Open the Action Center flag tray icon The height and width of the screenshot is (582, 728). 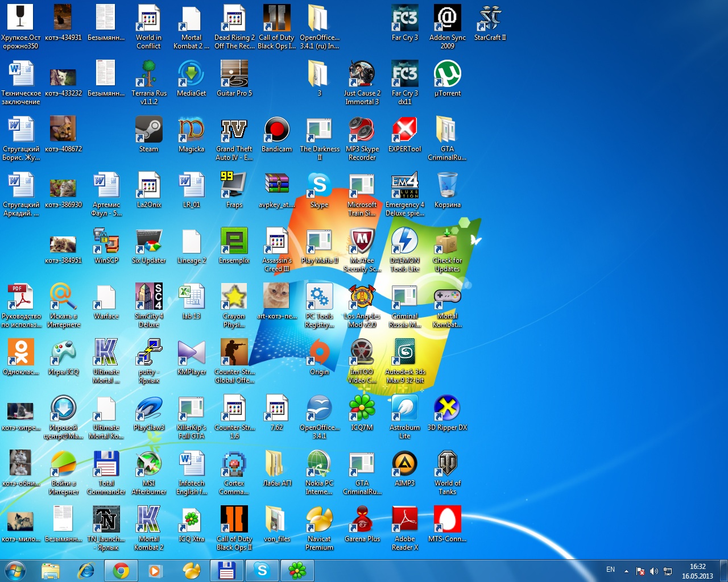pos(640,571)
